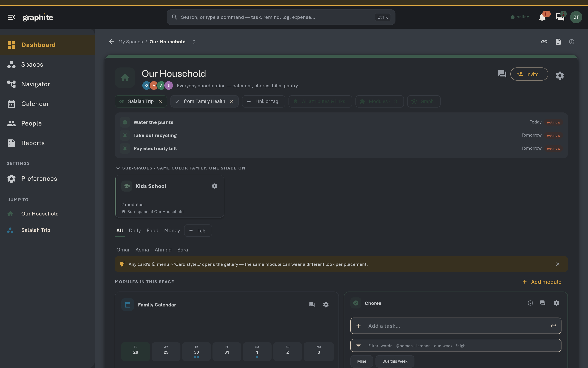
Task: Open Reports in the sidebar
Action: (47, 143)
